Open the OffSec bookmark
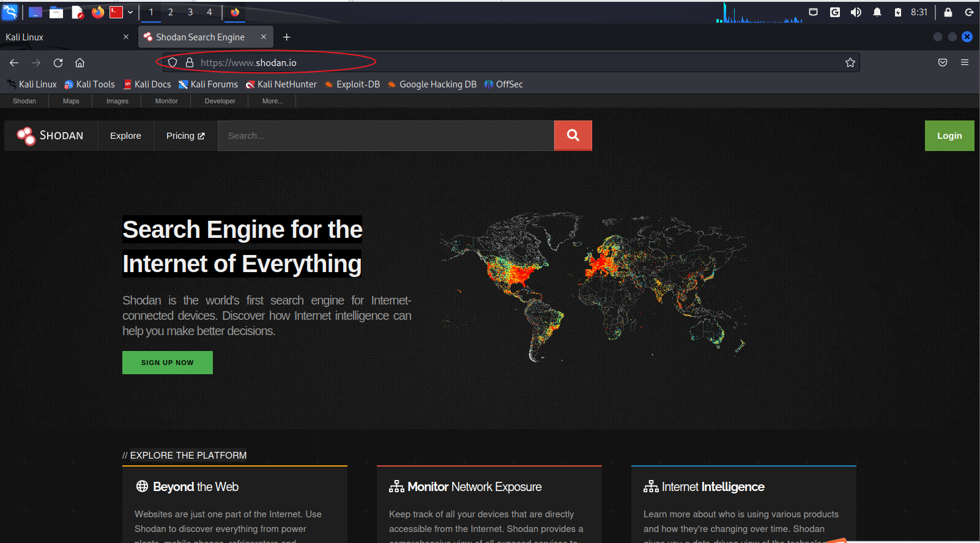This screenshot has height=543, width=980. [x=503, y=84]
